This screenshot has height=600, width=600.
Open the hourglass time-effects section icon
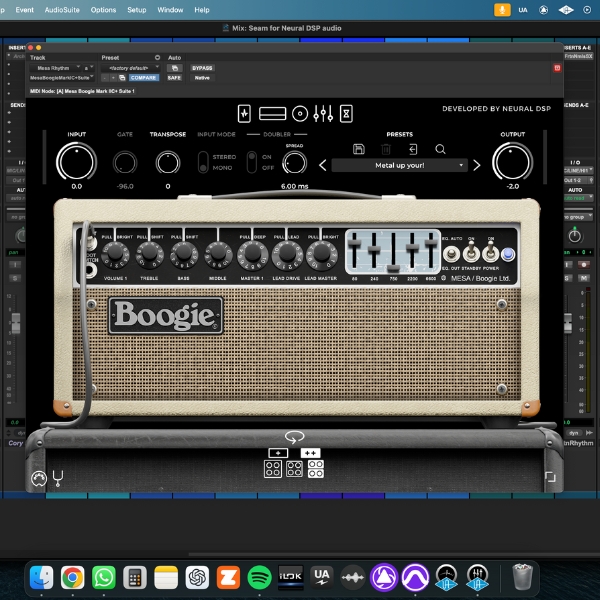pyautogui.click(x=346, y=114)
